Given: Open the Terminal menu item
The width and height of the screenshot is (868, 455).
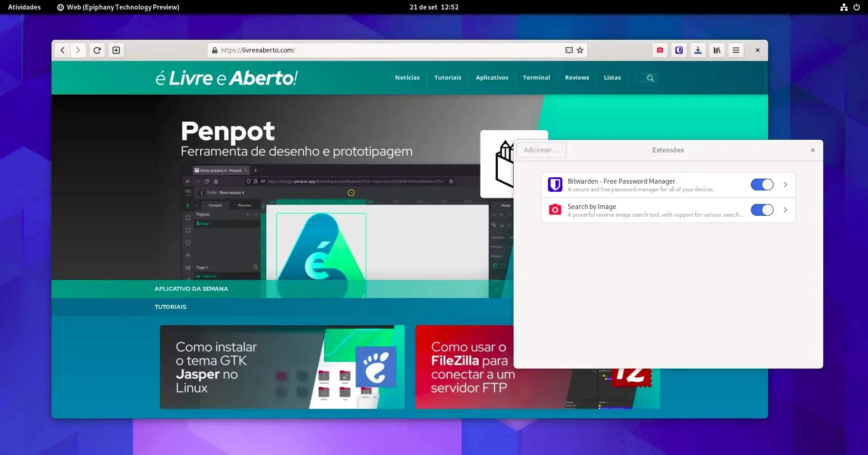Looking at the screenshot, I should click(x=537, y=77).
